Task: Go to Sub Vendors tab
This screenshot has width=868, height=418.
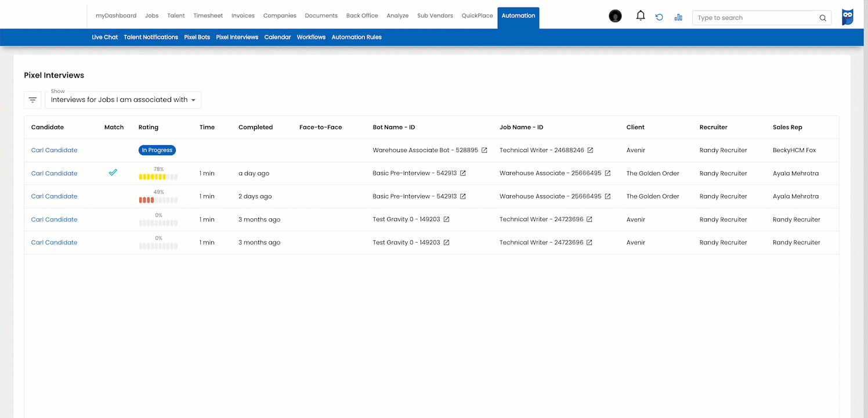Action: (435, 16)
